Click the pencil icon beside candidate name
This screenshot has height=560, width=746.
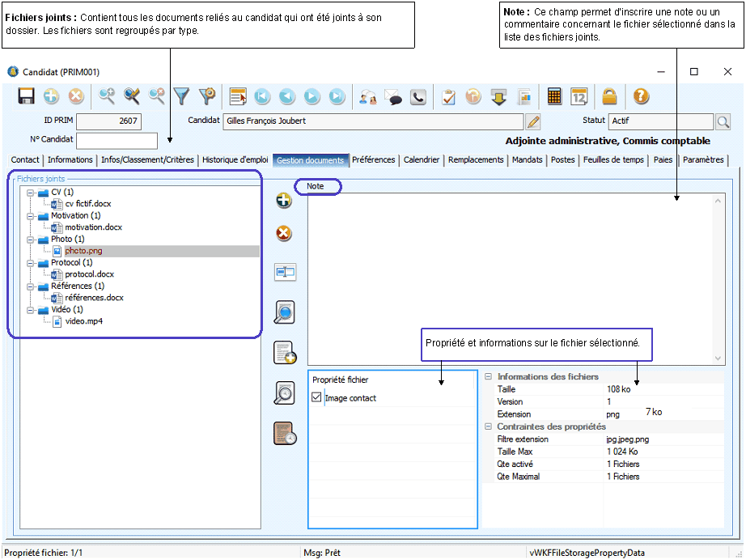(x=532, y=122)
